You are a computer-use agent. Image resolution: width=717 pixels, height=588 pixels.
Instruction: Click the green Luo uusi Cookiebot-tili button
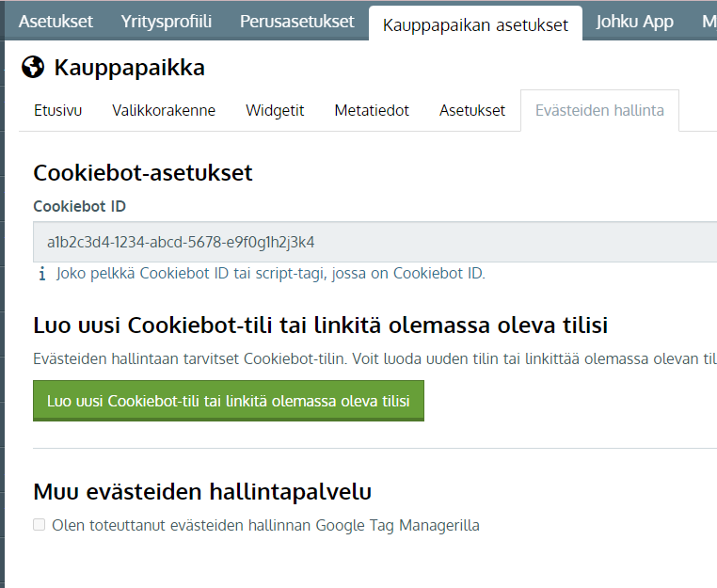(x=228, y=401)
